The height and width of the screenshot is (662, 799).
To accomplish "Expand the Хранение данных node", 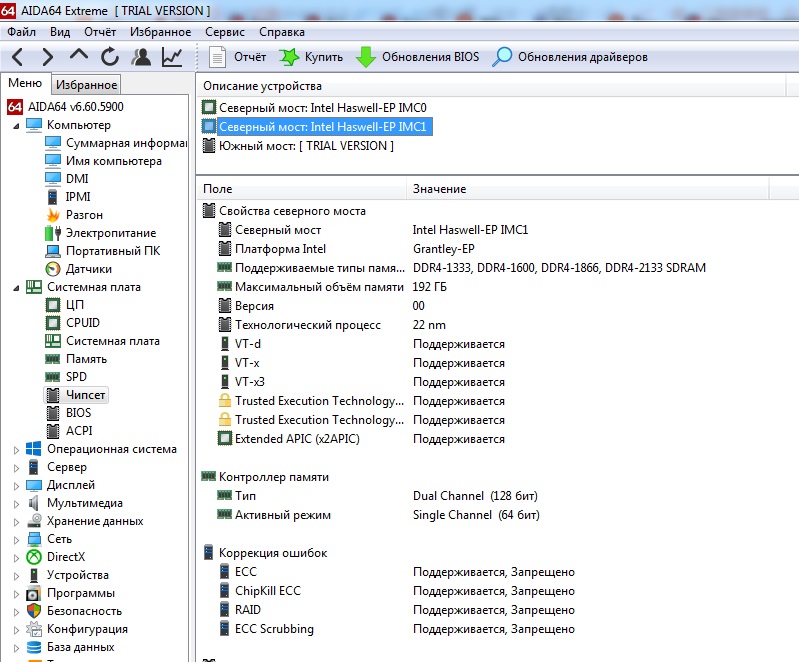I will coord(16,522).
